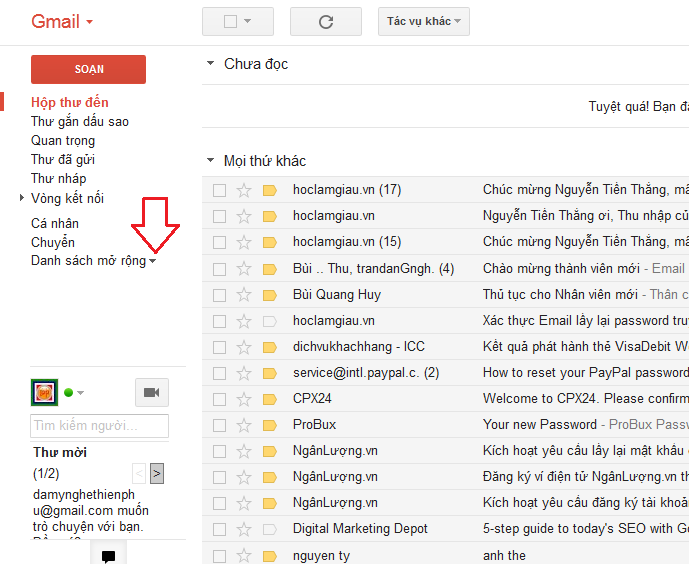Open the chat bubble tab icon
Image resolution: width=689 pixels, height=564 pixels.
(x=108, y=555)
